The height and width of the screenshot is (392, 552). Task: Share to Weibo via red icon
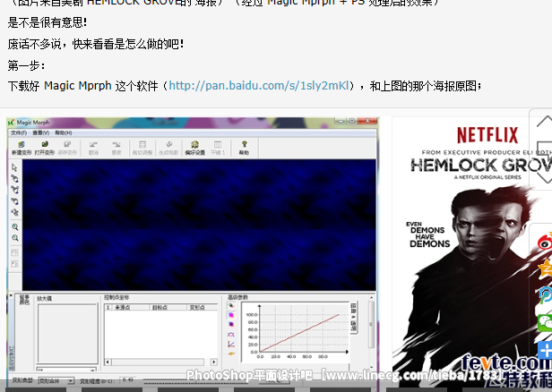point(545,243)
